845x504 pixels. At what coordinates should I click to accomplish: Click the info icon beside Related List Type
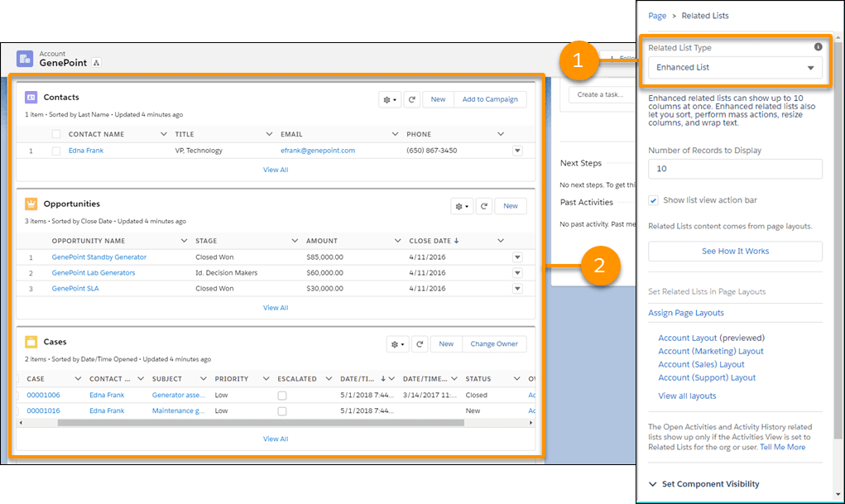[818, 47]
